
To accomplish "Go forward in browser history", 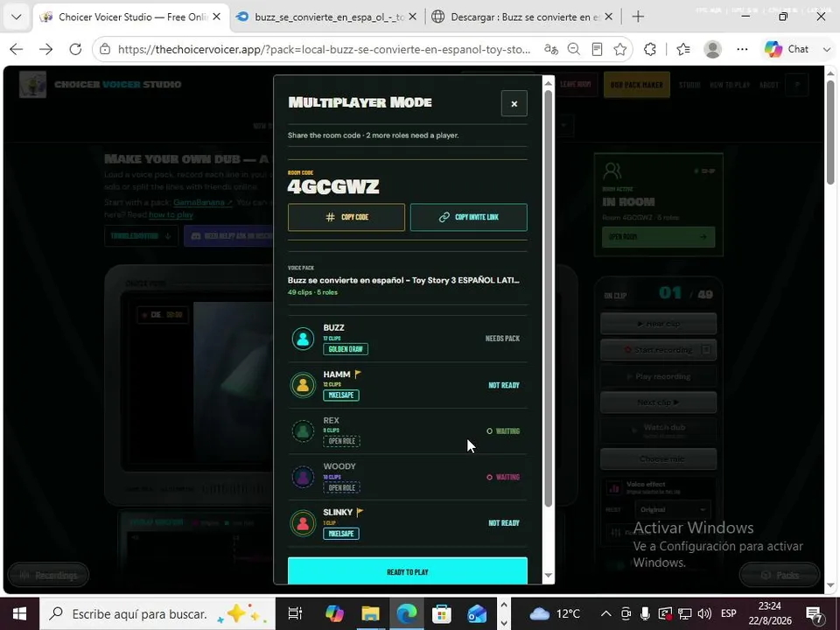I will (x=46, y=49).
